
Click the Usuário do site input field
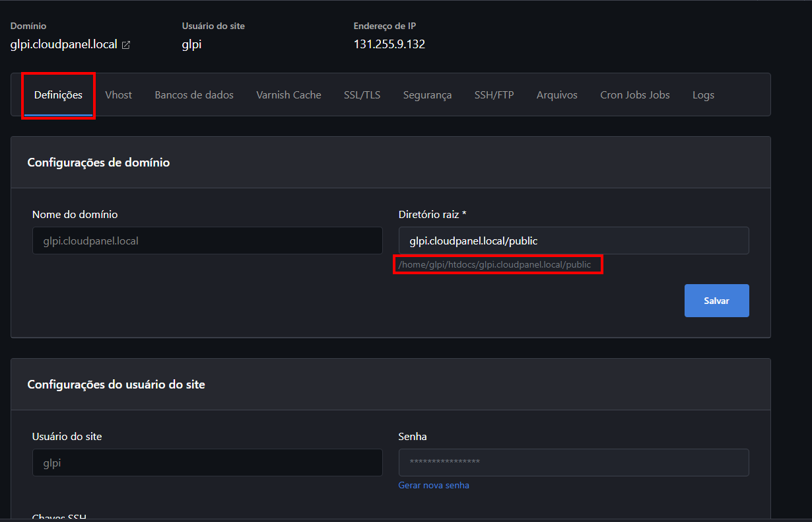207,463
